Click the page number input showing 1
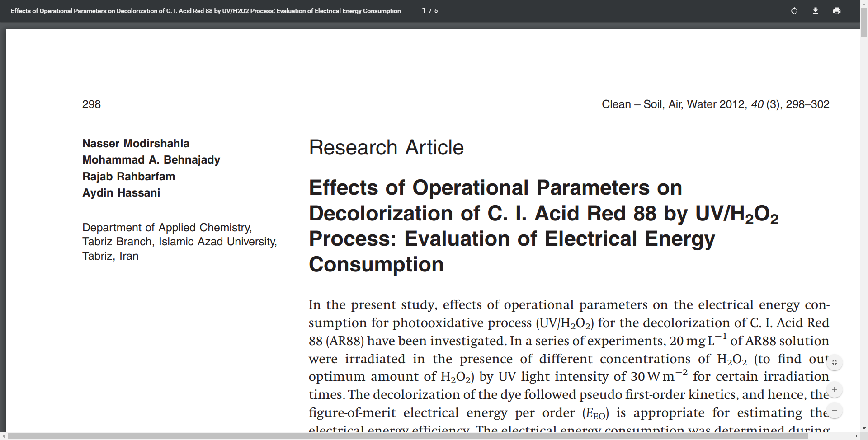This screenshot has height=440, width=868. 423,10
